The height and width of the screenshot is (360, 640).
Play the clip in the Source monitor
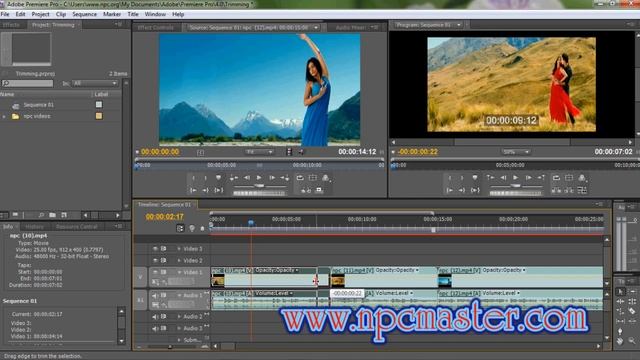[259, 178]
